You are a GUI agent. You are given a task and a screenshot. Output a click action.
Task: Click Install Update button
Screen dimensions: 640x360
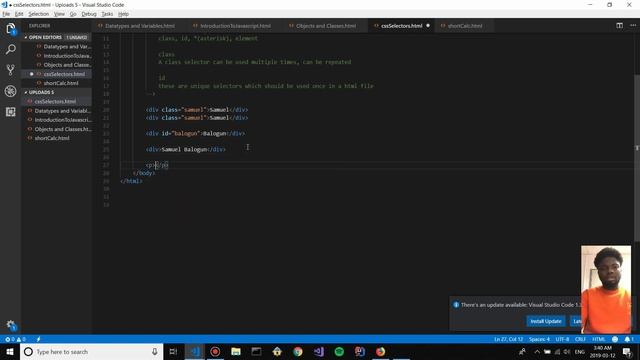tap(546, 321)
